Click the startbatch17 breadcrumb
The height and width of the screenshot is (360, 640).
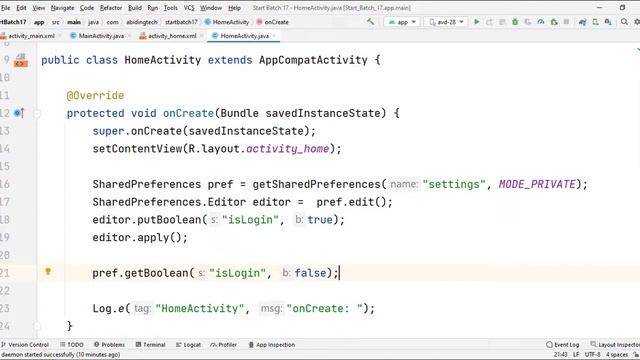[x=181, y=22]
